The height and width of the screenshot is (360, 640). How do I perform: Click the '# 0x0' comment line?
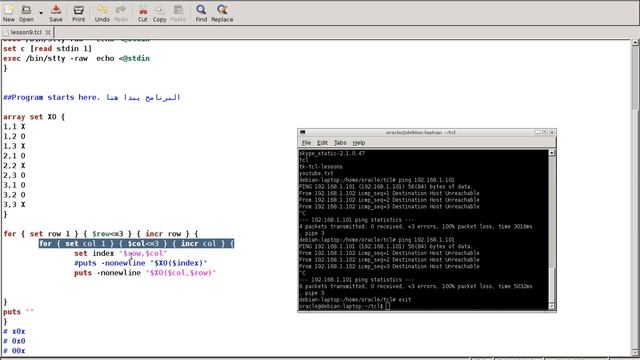click(14, 341)
